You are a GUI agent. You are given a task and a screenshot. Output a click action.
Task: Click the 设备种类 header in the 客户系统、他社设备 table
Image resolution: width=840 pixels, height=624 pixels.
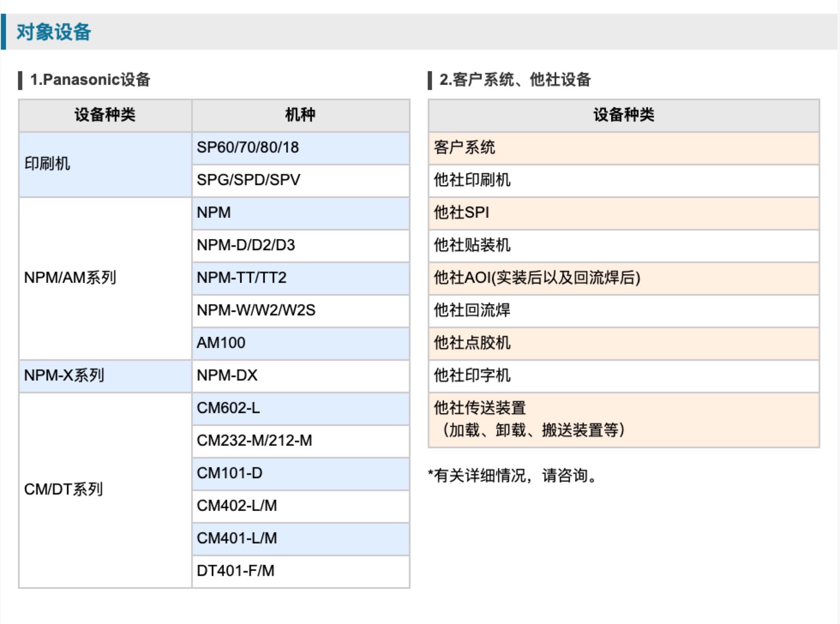(624, 115)
